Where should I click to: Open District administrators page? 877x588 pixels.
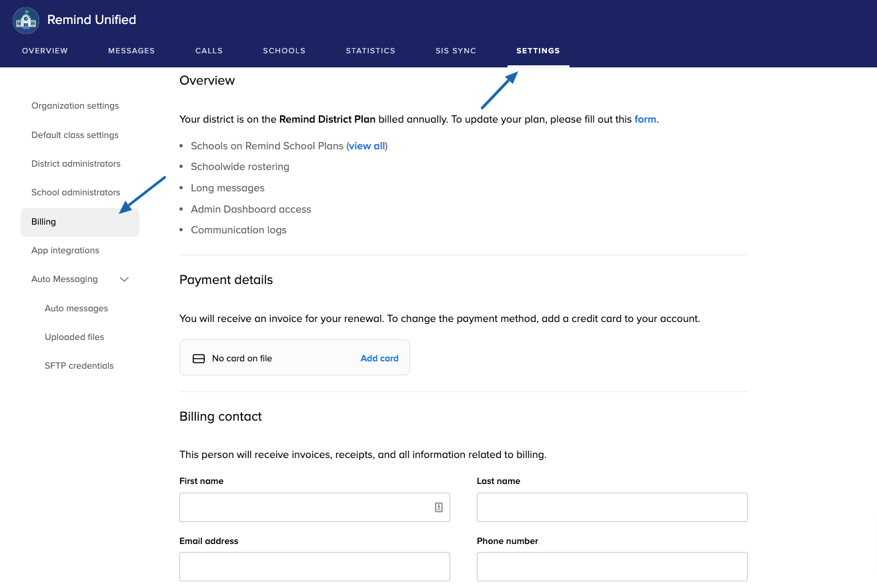[x=76, y=164]
